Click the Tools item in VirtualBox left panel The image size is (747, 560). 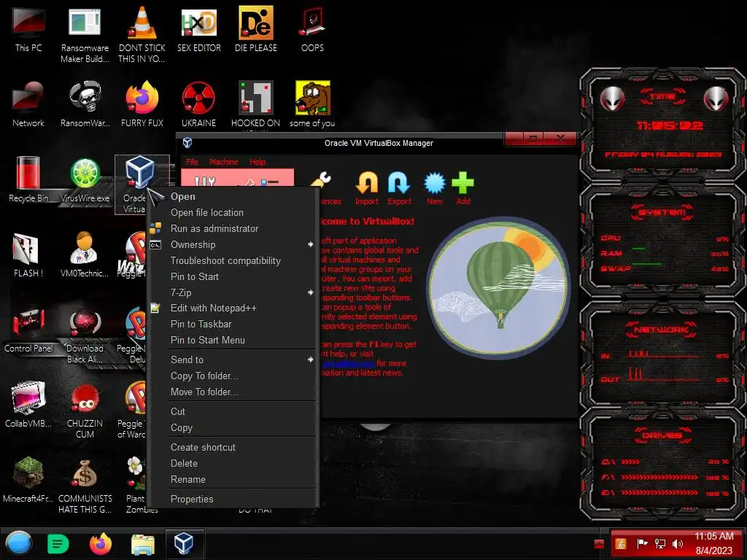(237, 178)
